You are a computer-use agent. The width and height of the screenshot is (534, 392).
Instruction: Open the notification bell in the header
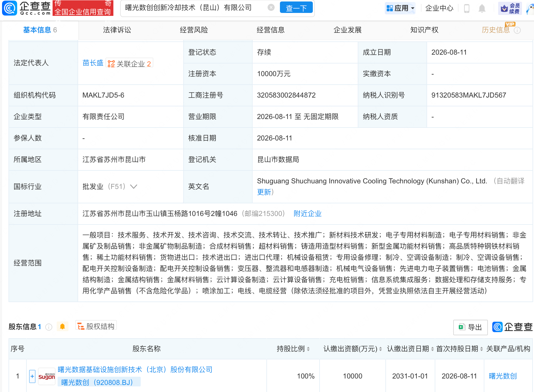[482, 8]
